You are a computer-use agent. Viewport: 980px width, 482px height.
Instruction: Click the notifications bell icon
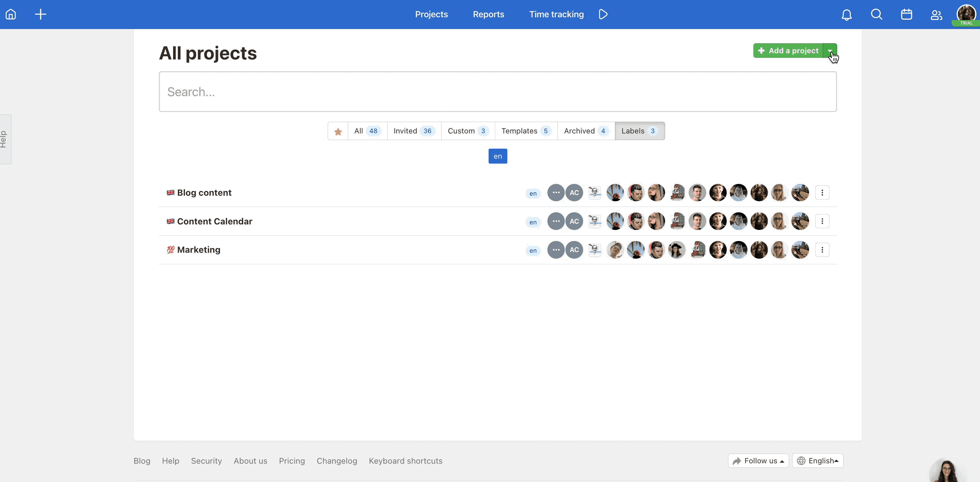tap(847, 14)
